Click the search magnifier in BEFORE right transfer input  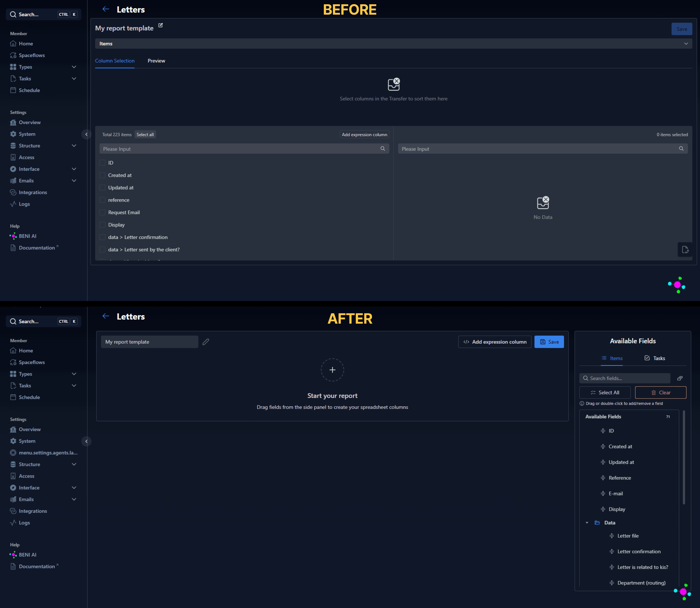[681, 149]
